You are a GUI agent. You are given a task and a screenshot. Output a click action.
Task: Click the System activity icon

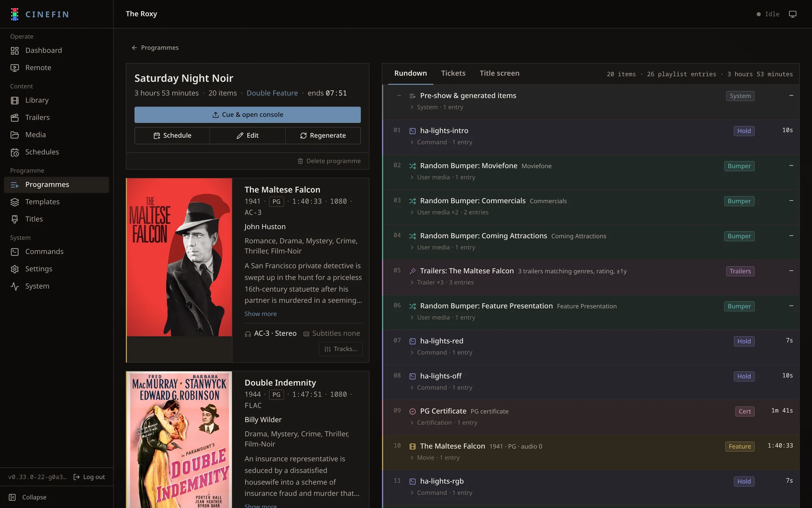coord(15,286)
